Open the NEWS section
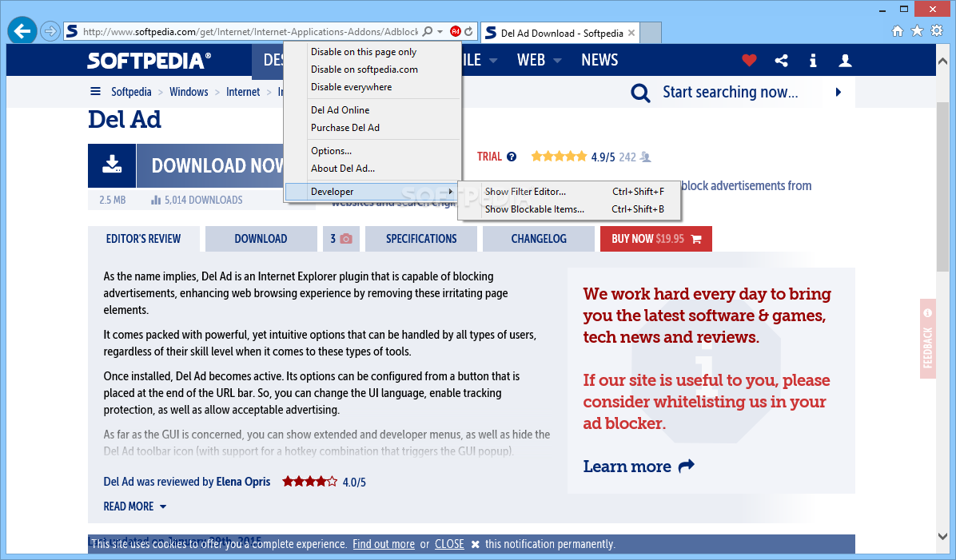956x560 pixels. point(599,60)
